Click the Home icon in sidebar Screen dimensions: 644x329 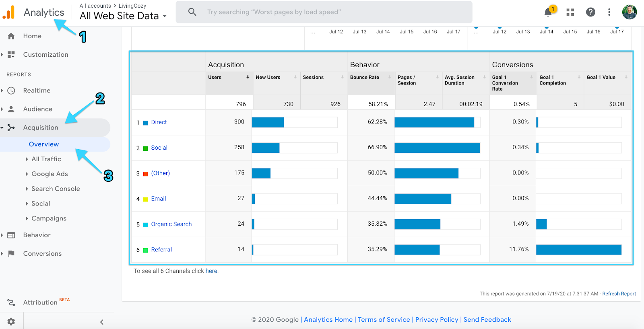pos(11,36)
